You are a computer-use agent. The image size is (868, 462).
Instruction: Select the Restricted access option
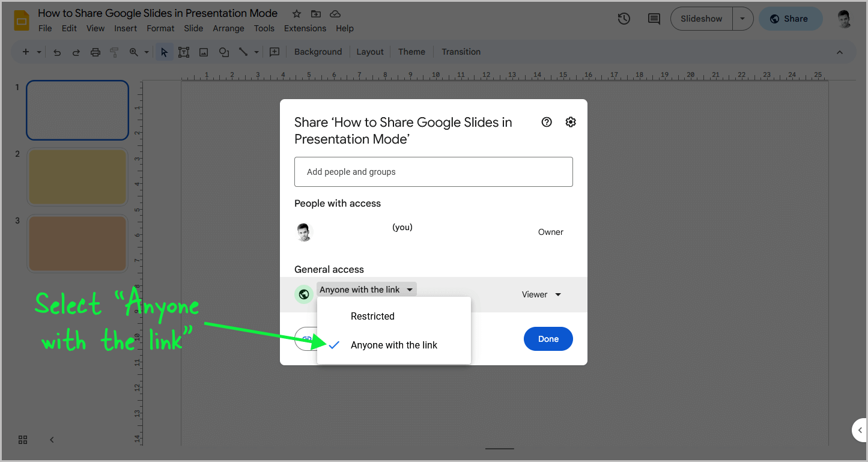point(372,316)
